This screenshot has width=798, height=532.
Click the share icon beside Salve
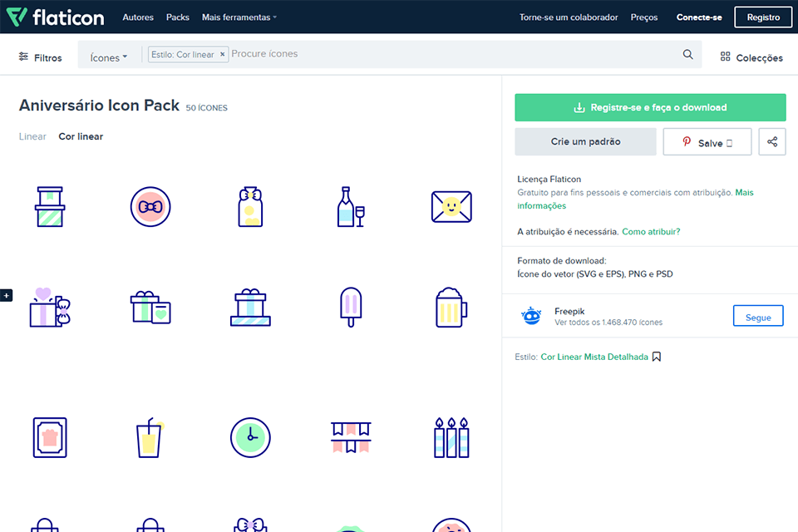tap(772, 141)
